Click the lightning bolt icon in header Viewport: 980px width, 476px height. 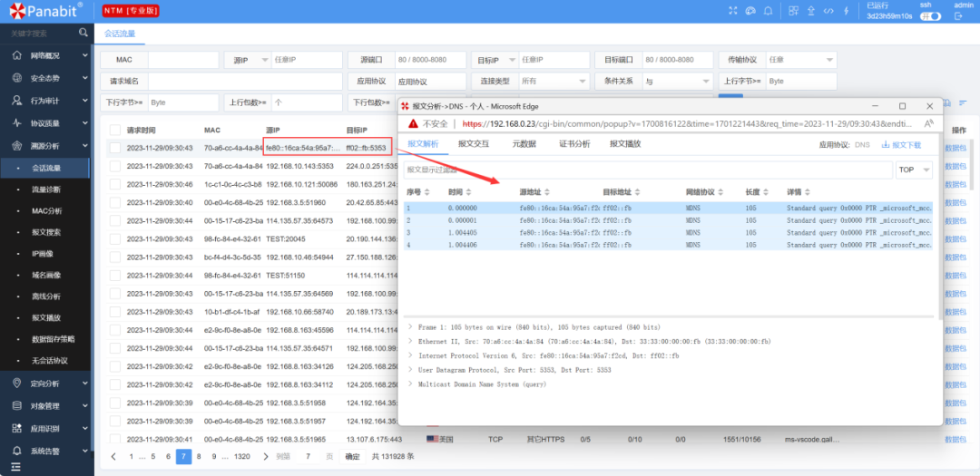click(x=846, y=11)
